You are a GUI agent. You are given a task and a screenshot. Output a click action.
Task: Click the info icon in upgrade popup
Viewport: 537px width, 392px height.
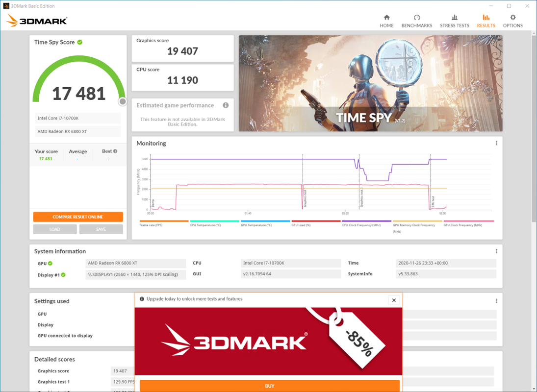coord(142,299)
